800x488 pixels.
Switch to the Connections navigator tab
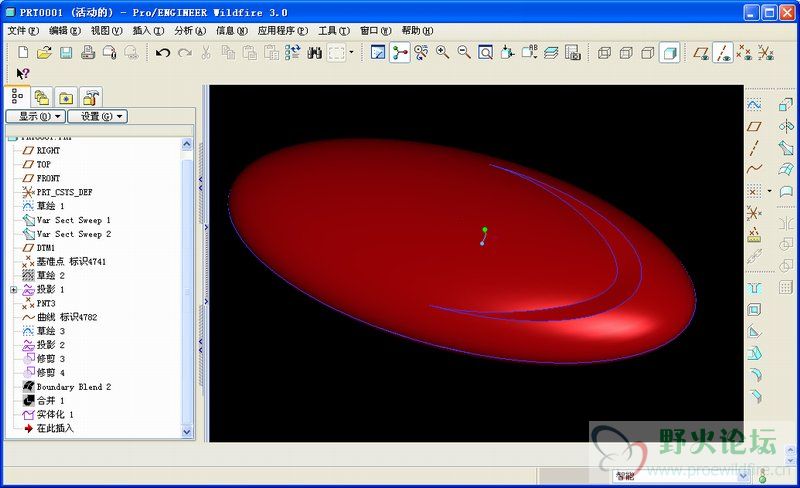[x=90, y=97]
